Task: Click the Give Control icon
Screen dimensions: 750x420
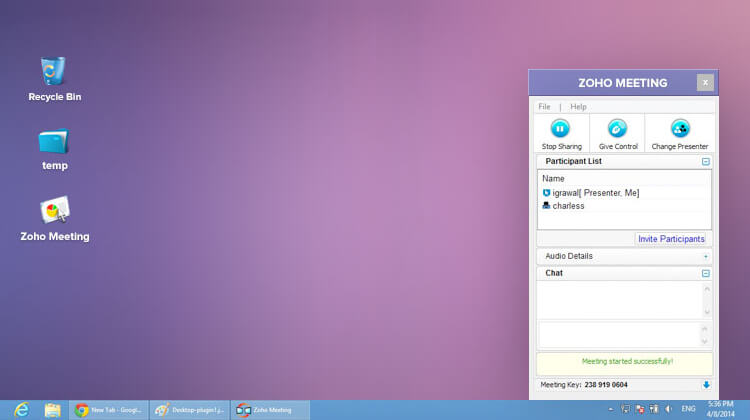Action: pos(618,128)
